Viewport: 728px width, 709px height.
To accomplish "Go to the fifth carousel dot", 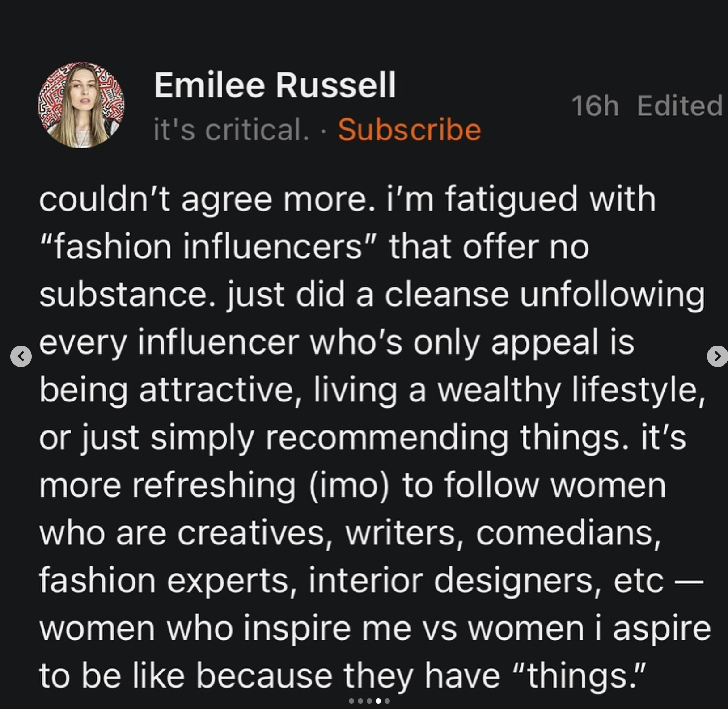I will coord(387,701).
